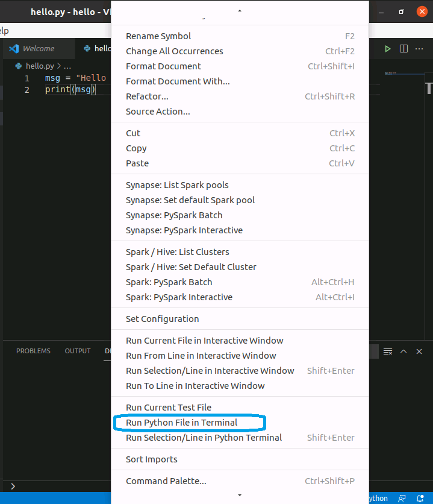The image size is (433, 504).
Task: Click the Split Editor icon
Action: coord(404,49)
